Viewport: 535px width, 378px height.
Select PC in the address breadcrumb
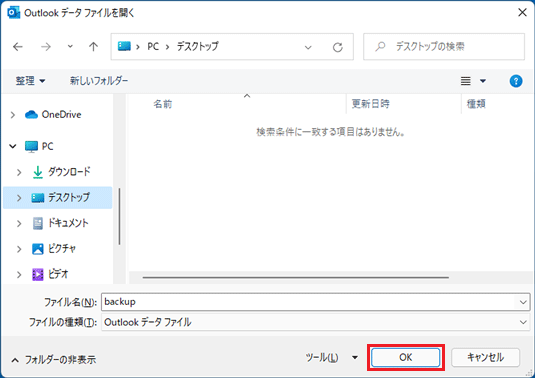[153, 46]
